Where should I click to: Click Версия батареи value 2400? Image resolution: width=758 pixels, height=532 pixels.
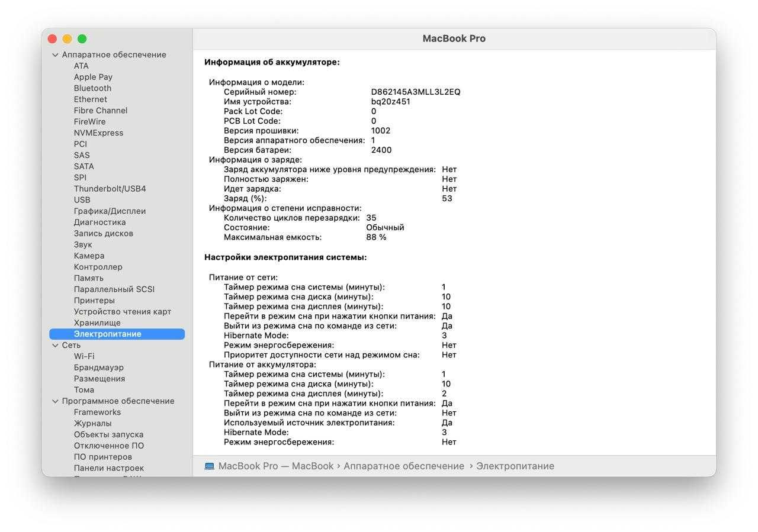pos(381,150)
